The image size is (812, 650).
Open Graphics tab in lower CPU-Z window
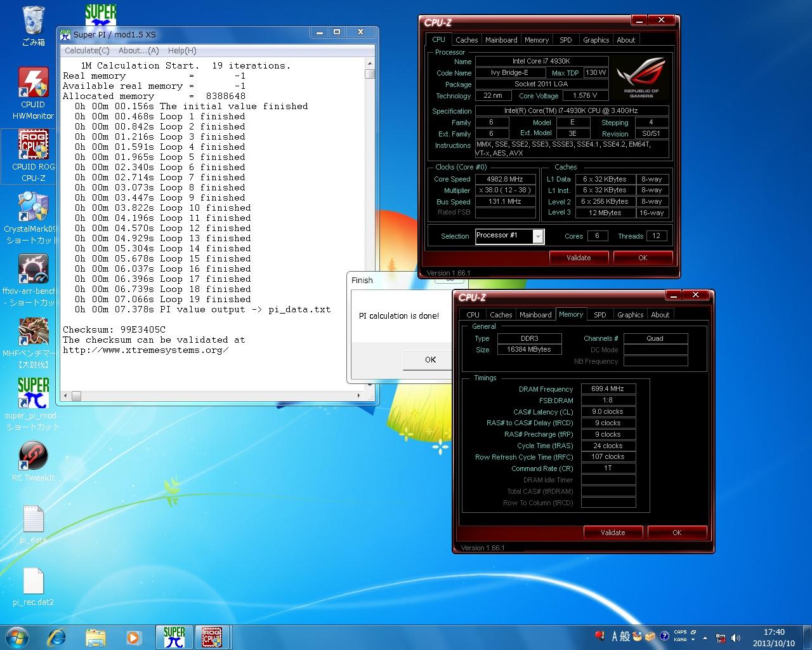point(631,315)
